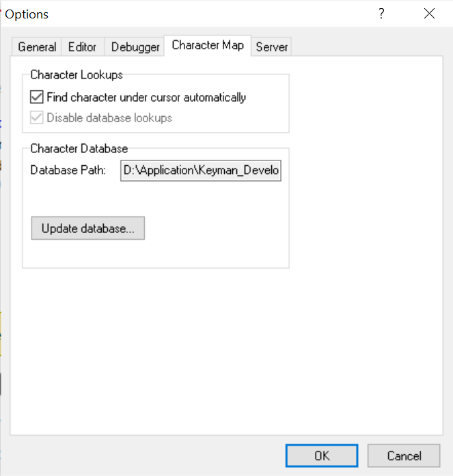Close the Options dialog with X
This screenshot has height=476, width=453.
(x=429, y=14)
